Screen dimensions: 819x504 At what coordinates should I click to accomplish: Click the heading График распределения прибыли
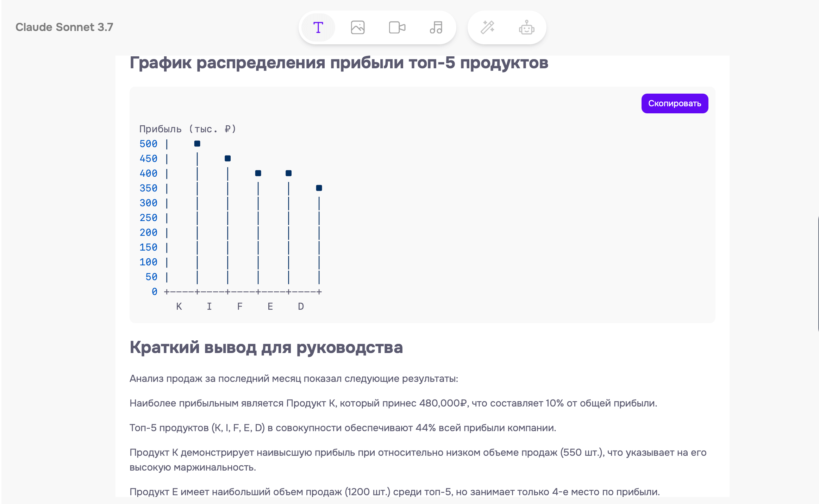pos(338,63)
